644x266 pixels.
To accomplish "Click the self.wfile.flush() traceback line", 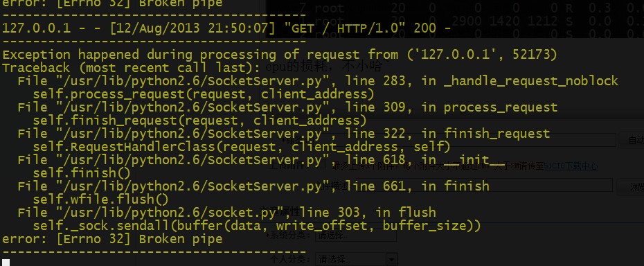I will tap(101, 199).
